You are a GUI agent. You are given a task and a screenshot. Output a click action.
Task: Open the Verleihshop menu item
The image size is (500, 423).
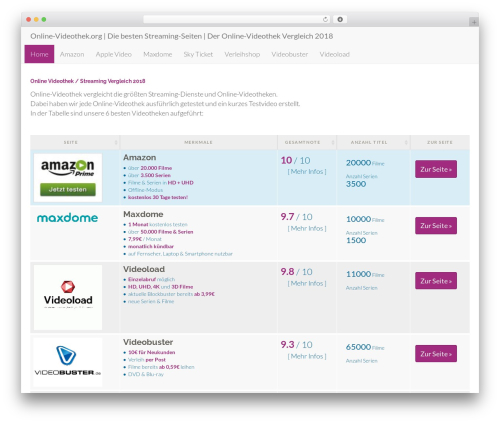242,54
